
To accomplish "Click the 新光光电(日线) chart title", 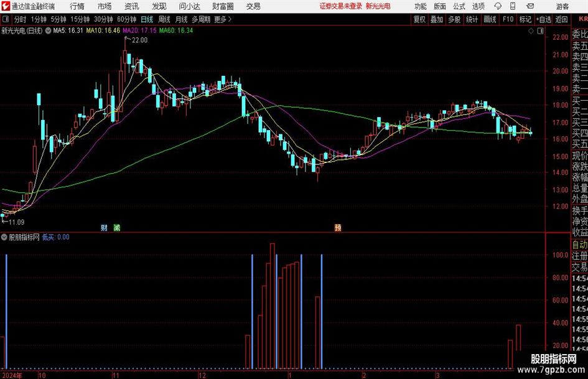I will click(22, 30).
